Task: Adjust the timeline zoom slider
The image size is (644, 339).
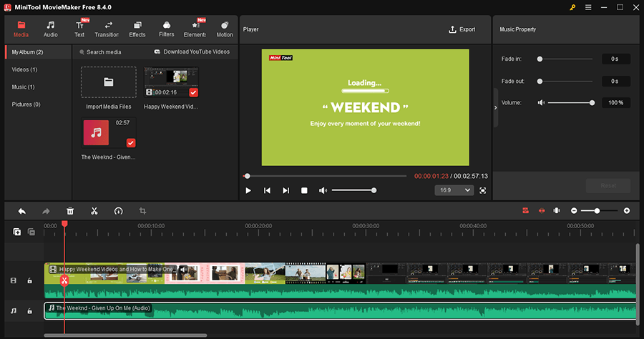Action: tap(600, 210)
